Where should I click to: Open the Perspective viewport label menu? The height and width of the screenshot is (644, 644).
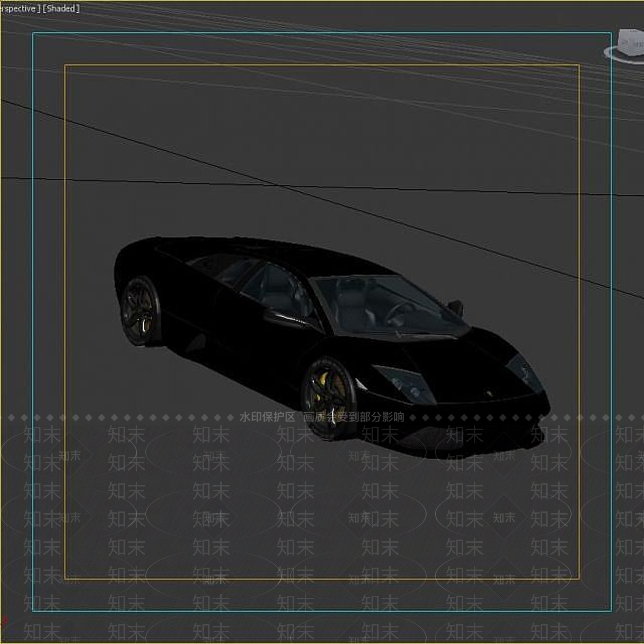tap(20, 8)
